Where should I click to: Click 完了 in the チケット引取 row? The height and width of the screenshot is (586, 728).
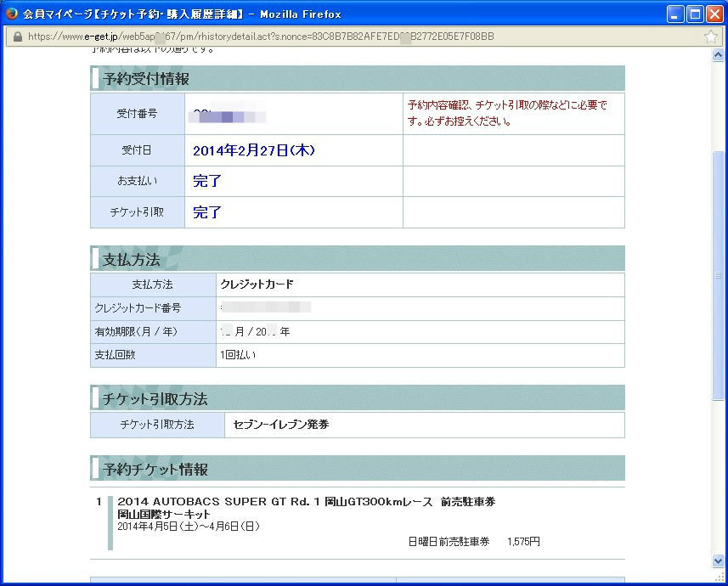pos(207,212)
